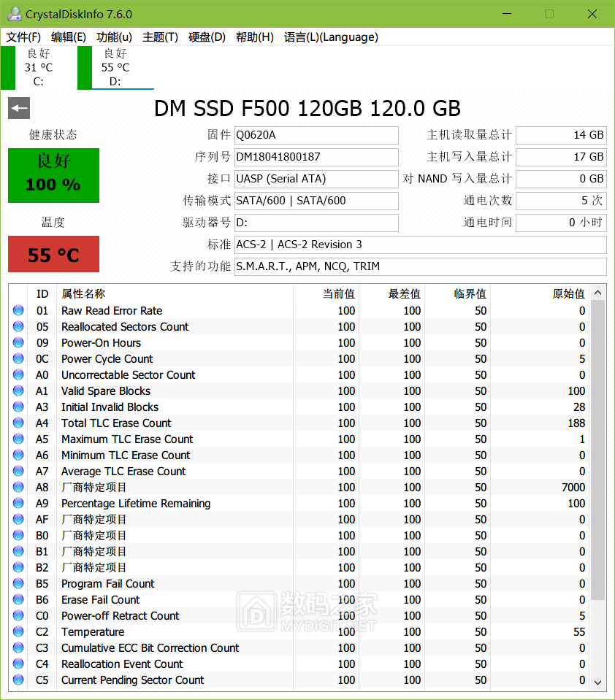Click the raw value 28 in row A3
The width and height of the screenshot is (615, 700).
pos(579,407)
